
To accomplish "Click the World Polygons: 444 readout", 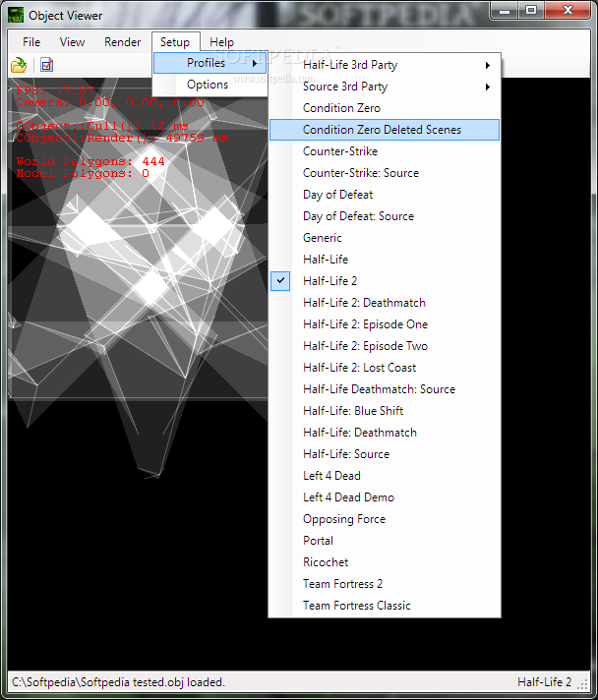I will tap(90, 161).
